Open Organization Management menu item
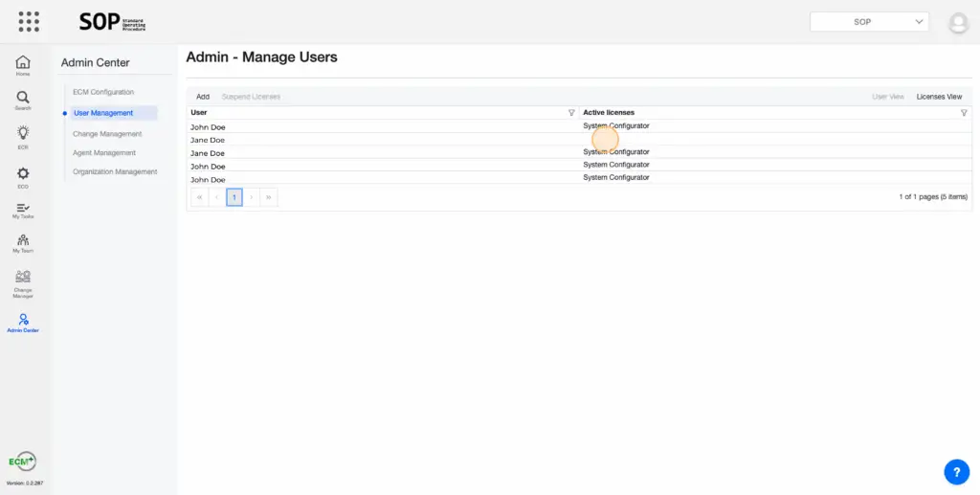 (115, 172)
